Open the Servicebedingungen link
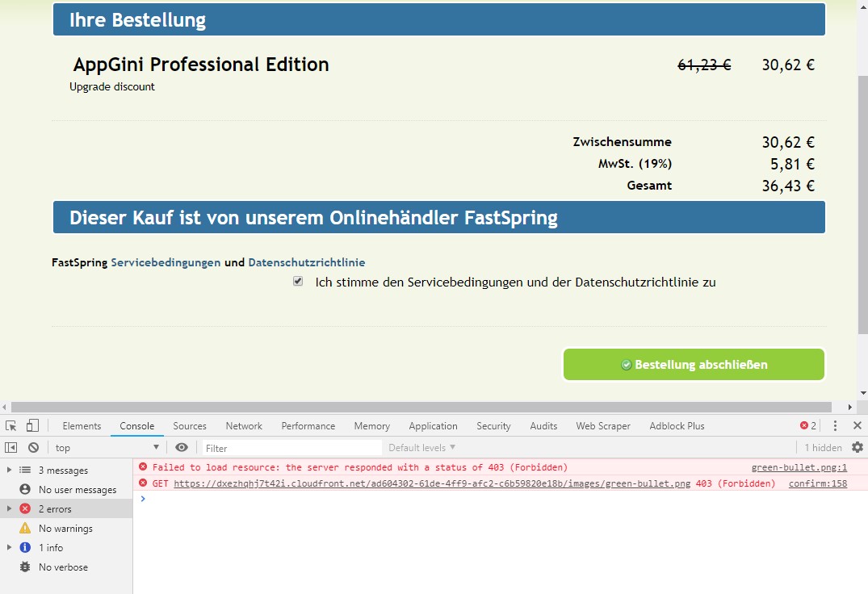Image resolution: width=868 pixels, height=594 pixels. [166, 262]
